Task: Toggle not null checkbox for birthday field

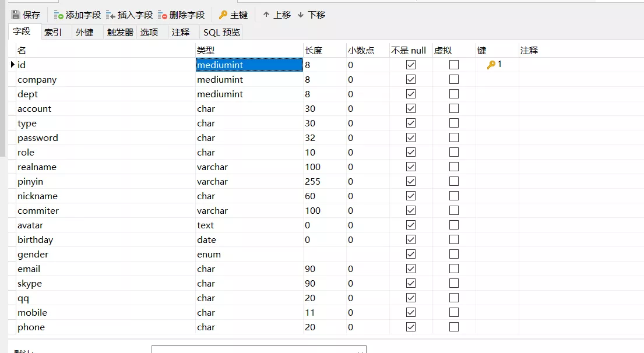Action: click(x=411, y=240)
